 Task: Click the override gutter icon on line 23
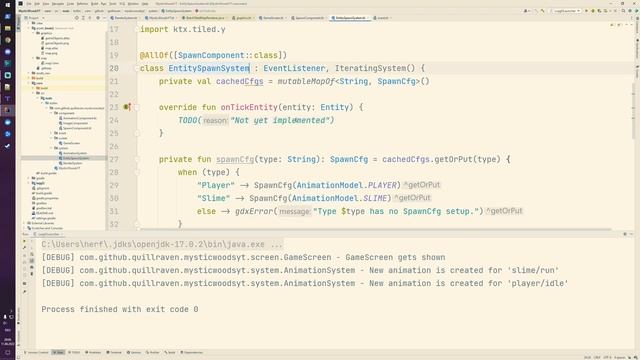click(x=127, y=107)
